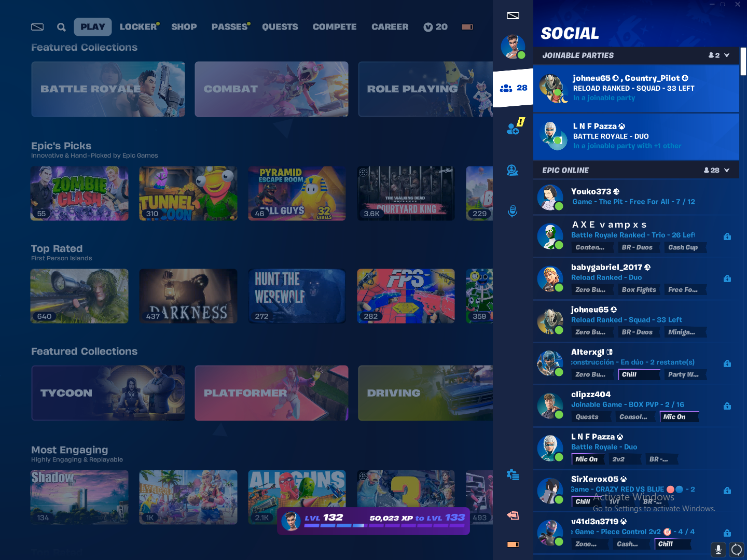747x560 pixels.
Task: Open the friend search icon in sidebar
Action: 513,170
